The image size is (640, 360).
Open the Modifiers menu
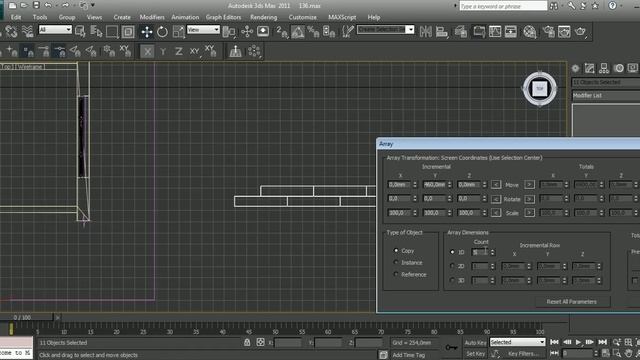152,17
